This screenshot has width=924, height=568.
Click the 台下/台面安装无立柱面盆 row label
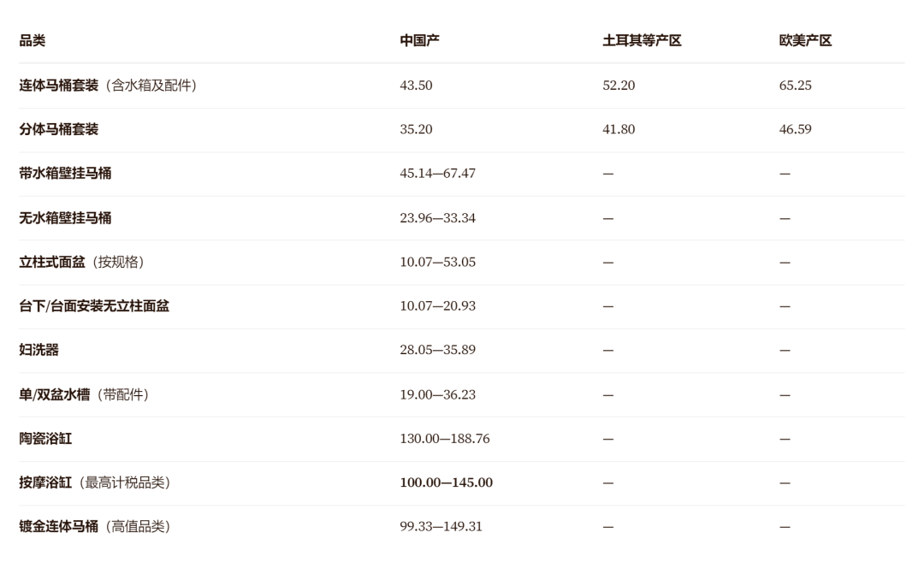pos(94,305)
